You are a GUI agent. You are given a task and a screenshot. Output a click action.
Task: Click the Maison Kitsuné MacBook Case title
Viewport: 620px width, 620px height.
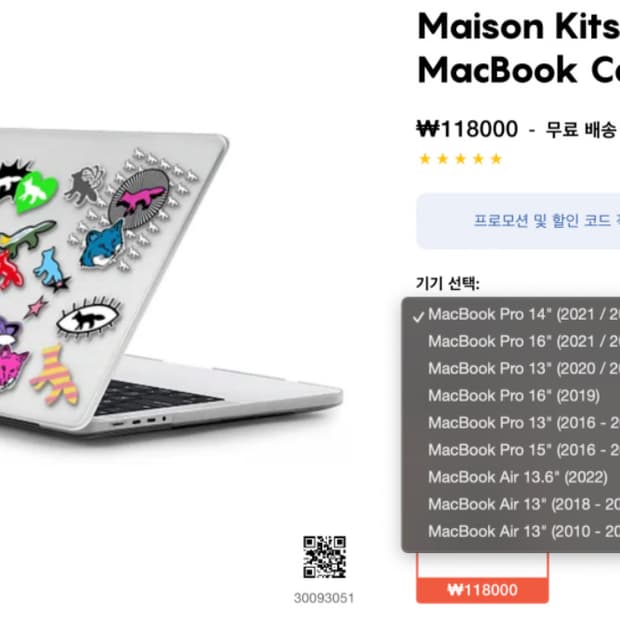click(519, 48)
